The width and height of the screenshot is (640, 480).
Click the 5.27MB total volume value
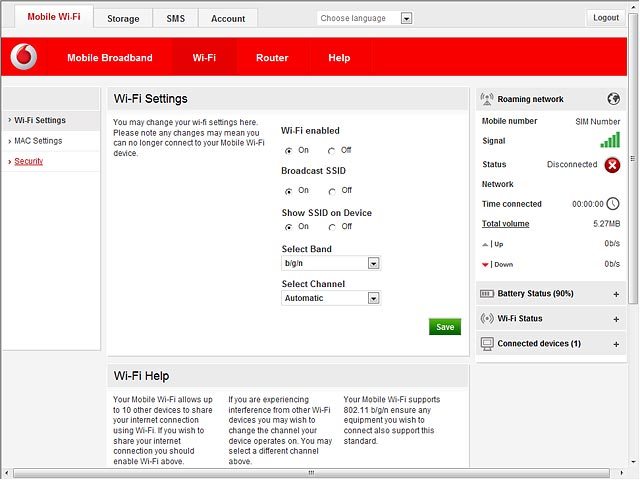click(607, 224)
